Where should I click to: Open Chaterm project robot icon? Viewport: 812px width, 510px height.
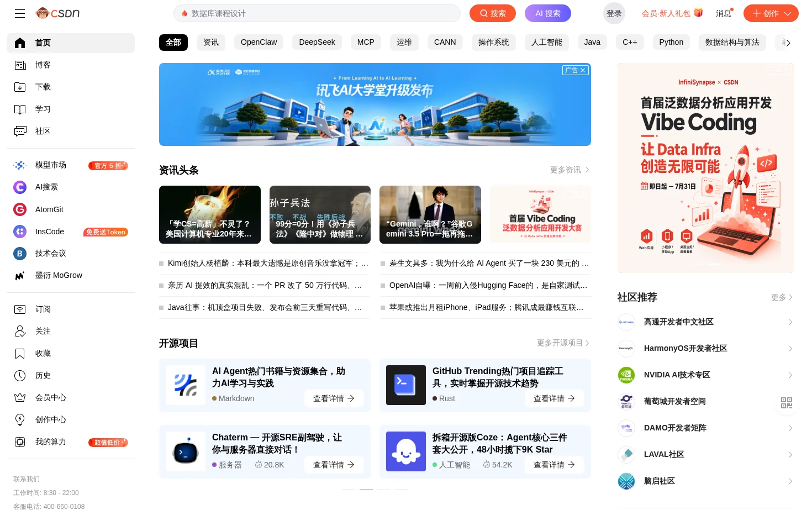point(186,451)
